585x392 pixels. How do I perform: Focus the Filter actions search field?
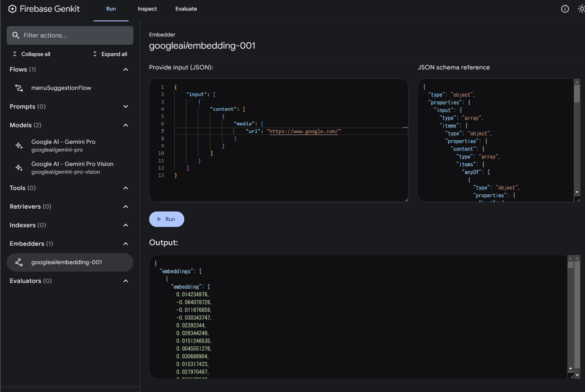[x=70, y=36]
